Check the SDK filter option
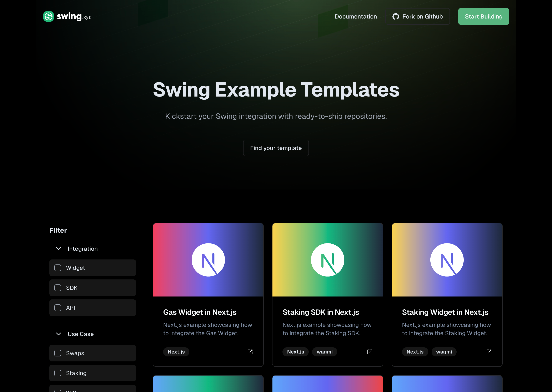The height and width of the screenshot is (392, 552). (57, 288)
